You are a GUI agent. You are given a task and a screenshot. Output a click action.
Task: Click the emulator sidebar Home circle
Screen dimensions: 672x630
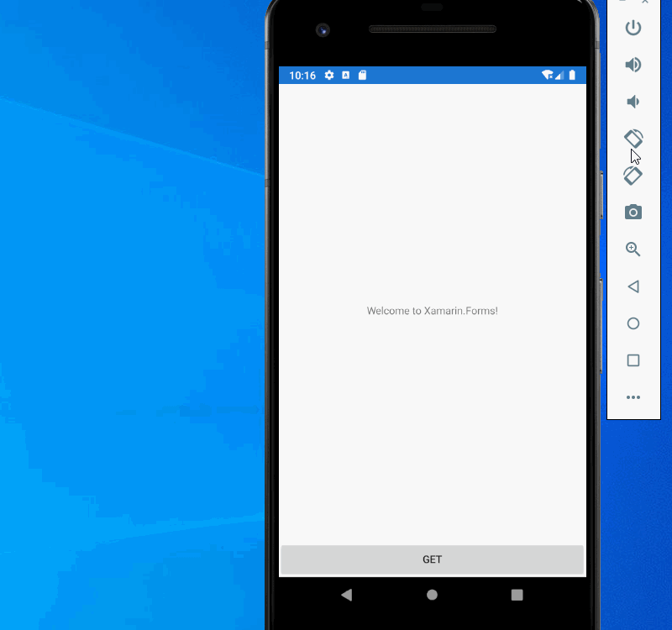click(x=633, y=323)
